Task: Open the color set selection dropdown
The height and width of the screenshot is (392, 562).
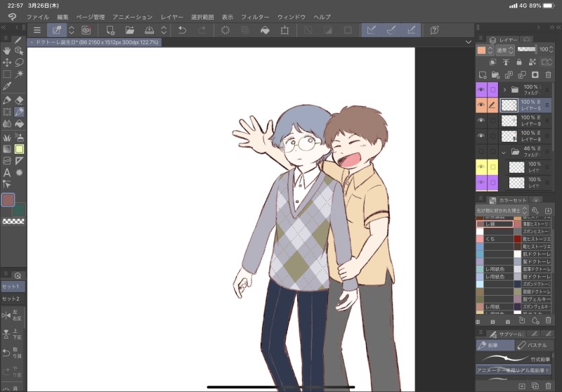Action: (502, 210)
